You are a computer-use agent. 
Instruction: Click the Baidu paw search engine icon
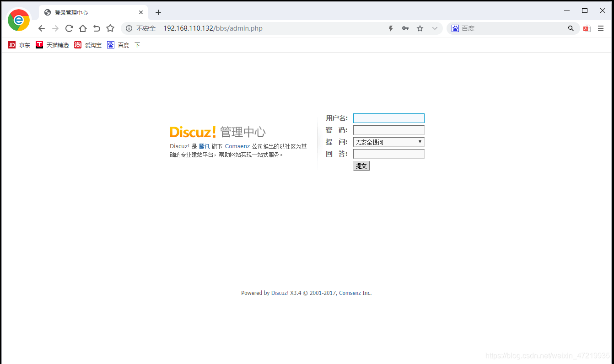(x=455, y=28)
